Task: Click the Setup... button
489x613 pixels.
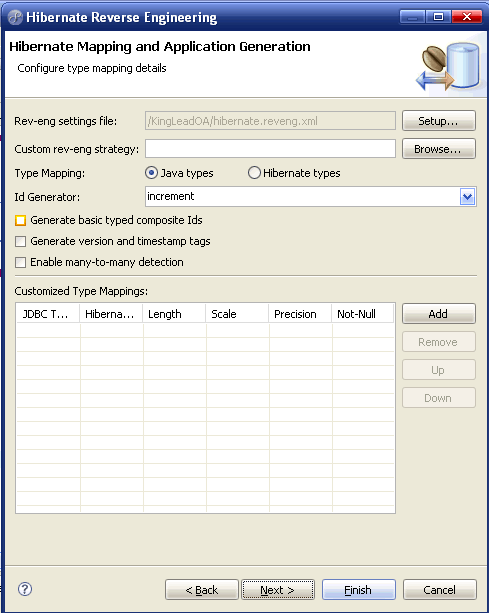Action: (x=439, y=120)
